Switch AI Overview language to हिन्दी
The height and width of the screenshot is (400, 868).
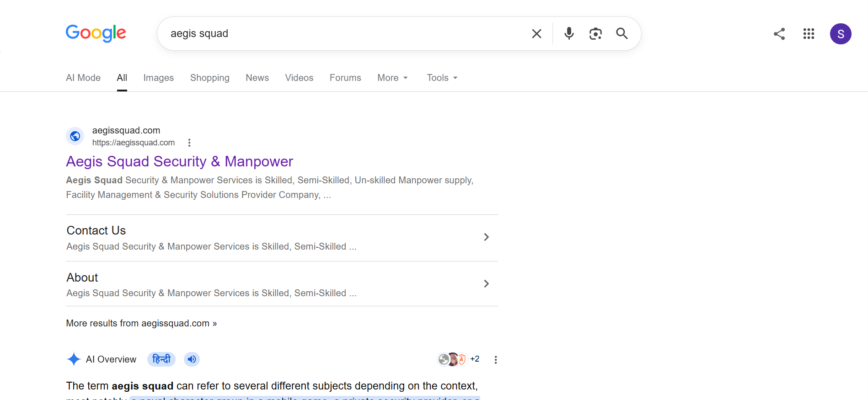(161, 359)
